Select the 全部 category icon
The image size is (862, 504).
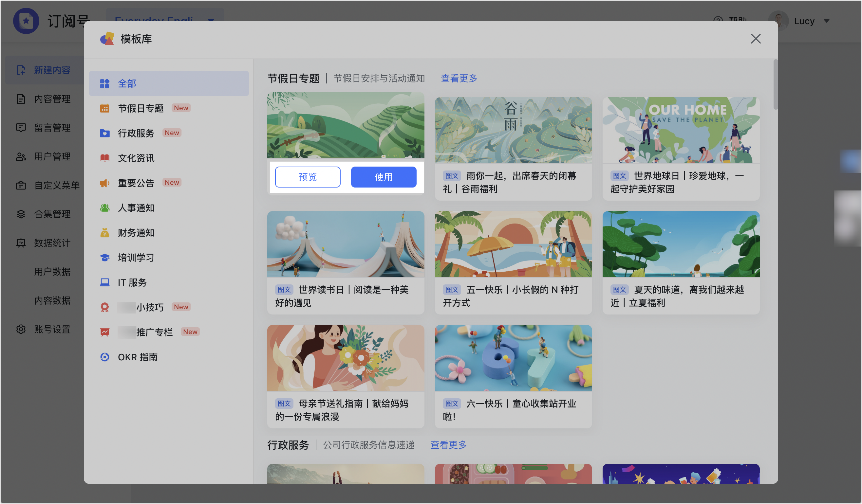104,83
